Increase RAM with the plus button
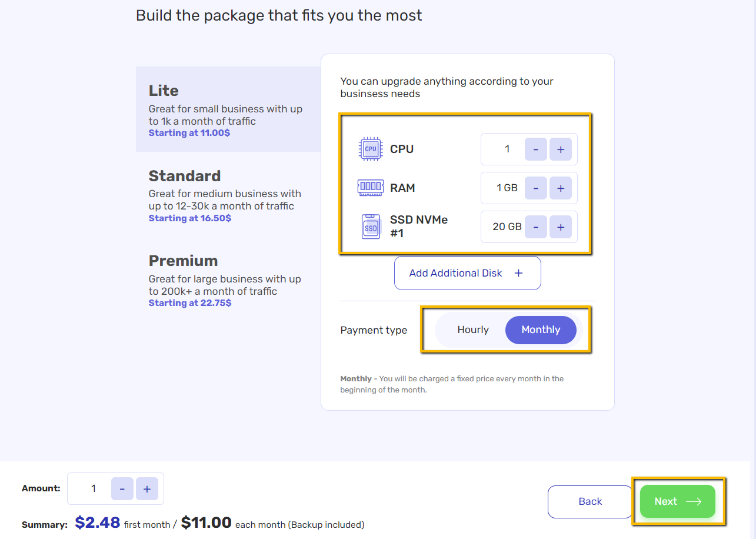The image size is (756, 539). pyautogui.click(x=561, y=188)
